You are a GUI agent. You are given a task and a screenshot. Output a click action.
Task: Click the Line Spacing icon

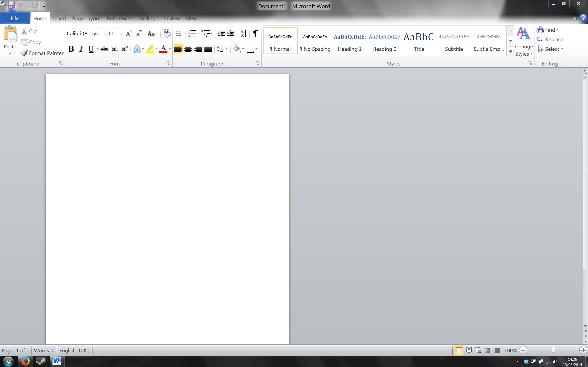[220, 49]
